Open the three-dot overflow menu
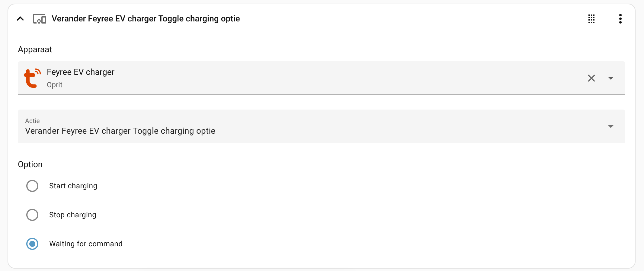Image resolution: width=644 pixels, height=271 pixels. tap(620, 19)
